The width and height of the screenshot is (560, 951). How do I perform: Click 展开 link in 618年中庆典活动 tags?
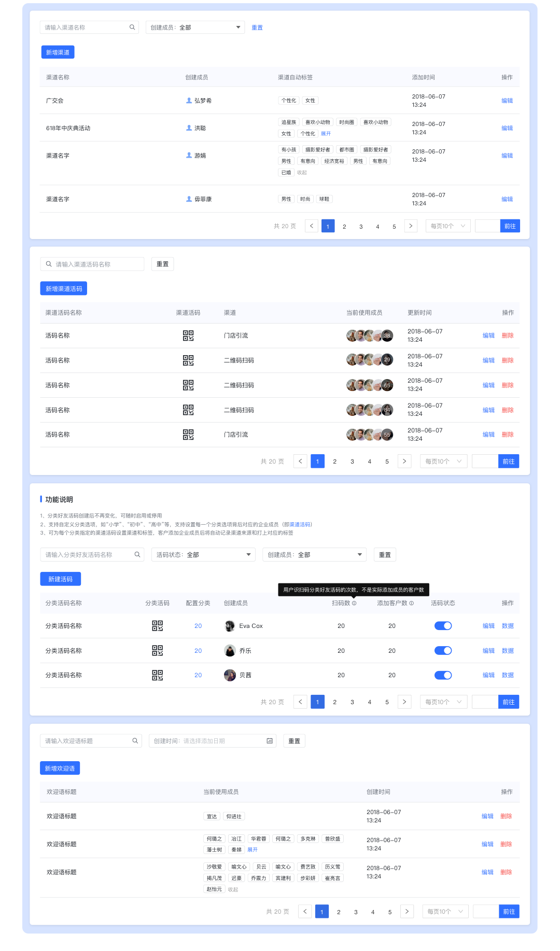tap(326, 134)
